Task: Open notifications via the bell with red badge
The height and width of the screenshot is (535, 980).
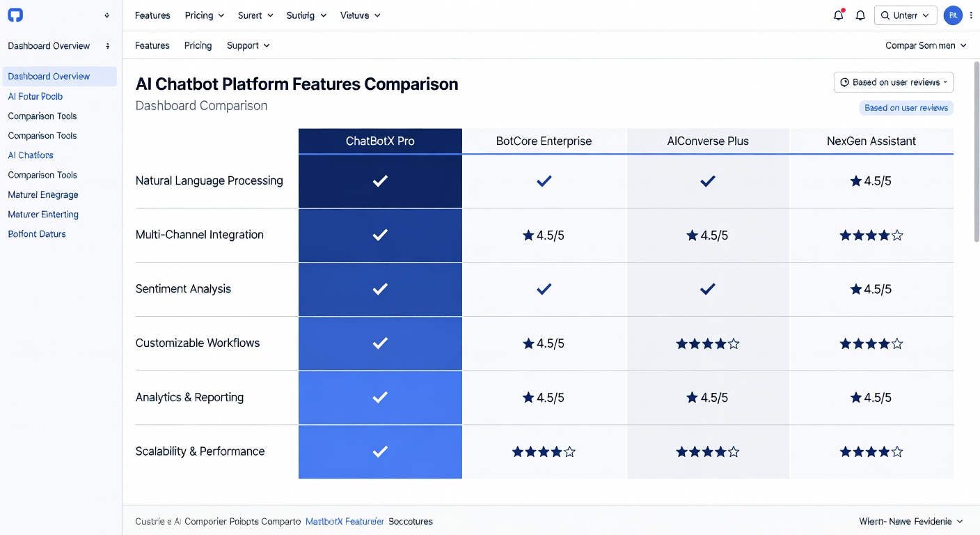Action: pyautogui.click(x=838, y=15)
